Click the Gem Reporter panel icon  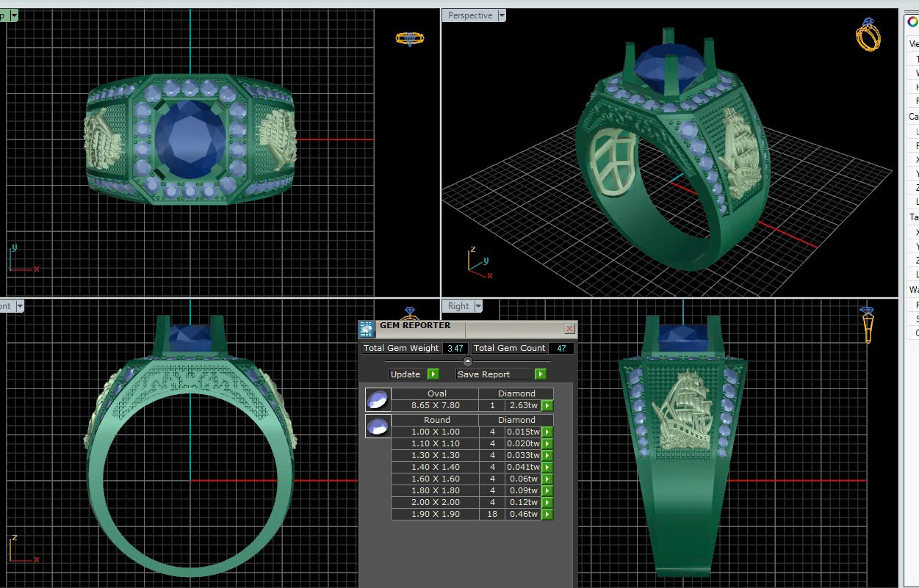point(367,329)
